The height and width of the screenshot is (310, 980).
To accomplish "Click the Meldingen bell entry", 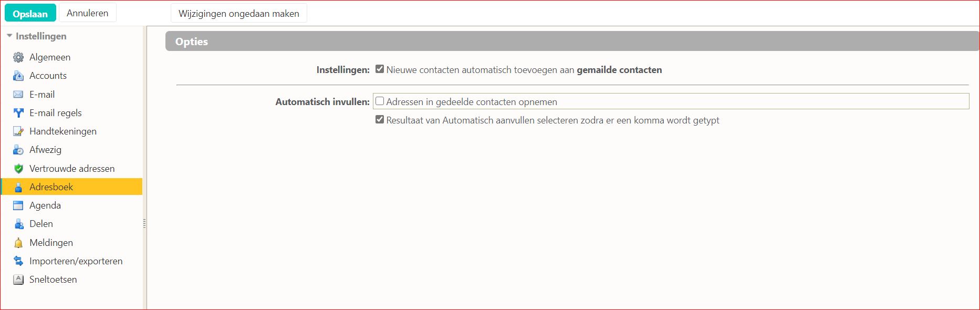I will point(51,242).
